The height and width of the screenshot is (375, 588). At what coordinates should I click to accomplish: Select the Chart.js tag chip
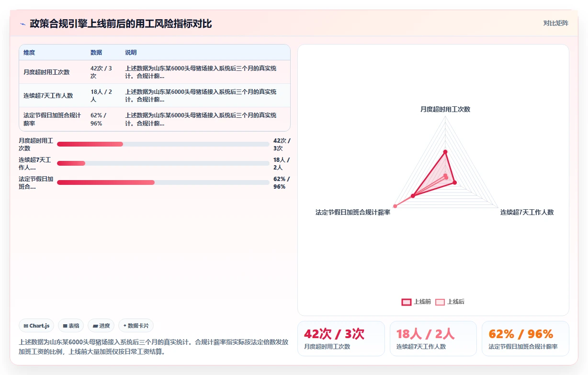(37, 326)
